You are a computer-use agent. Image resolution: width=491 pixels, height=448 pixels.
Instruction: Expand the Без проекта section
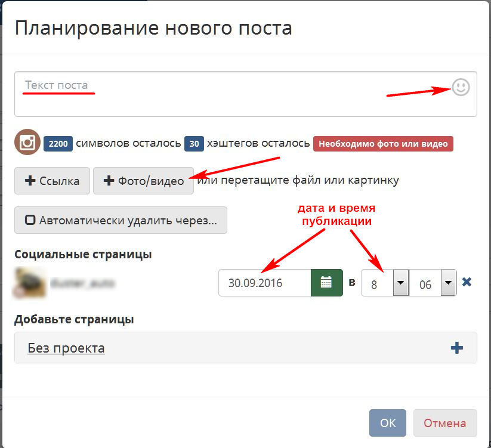(x=66, y=348)
